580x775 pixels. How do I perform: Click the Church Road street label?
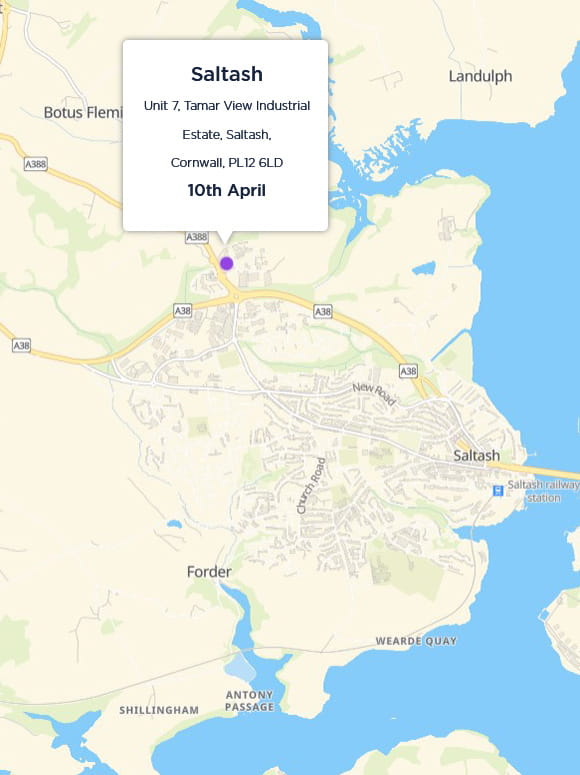(x=312, y=486)
